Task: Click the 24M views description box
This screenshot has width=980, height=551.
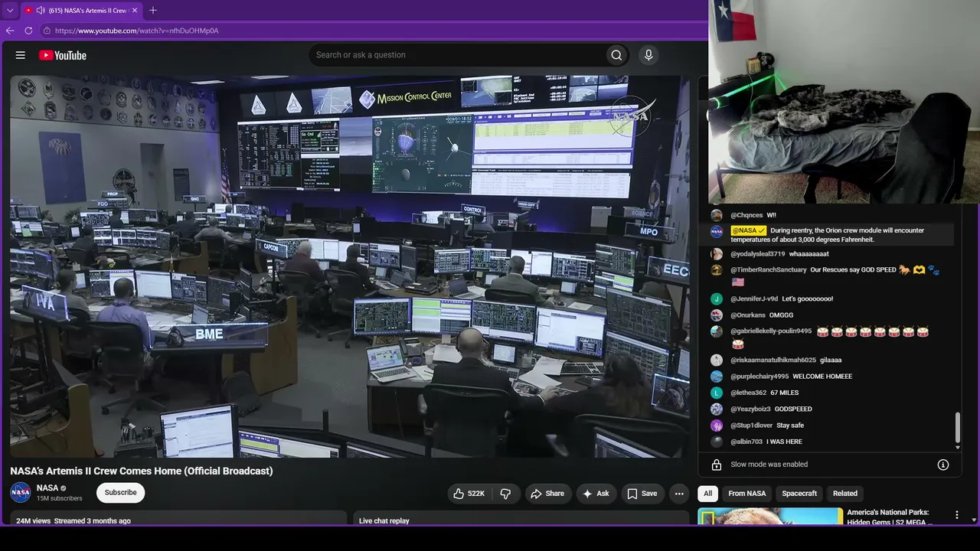Action: [x=178, y=518]
